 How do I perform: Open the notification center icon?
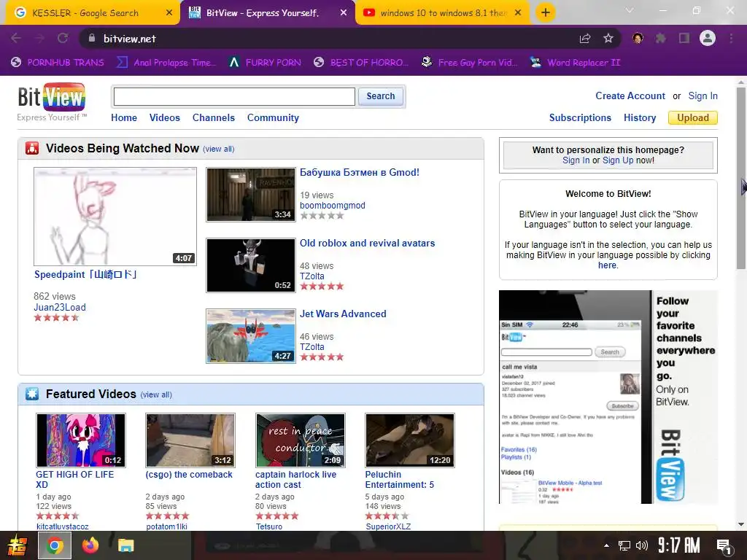click(x=724, y=547)
